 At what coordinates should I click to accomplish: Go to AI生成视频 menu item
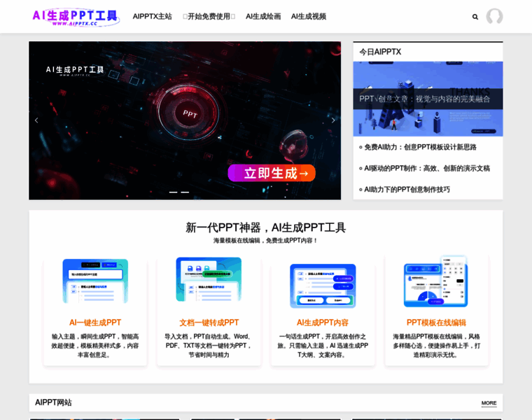309,17
